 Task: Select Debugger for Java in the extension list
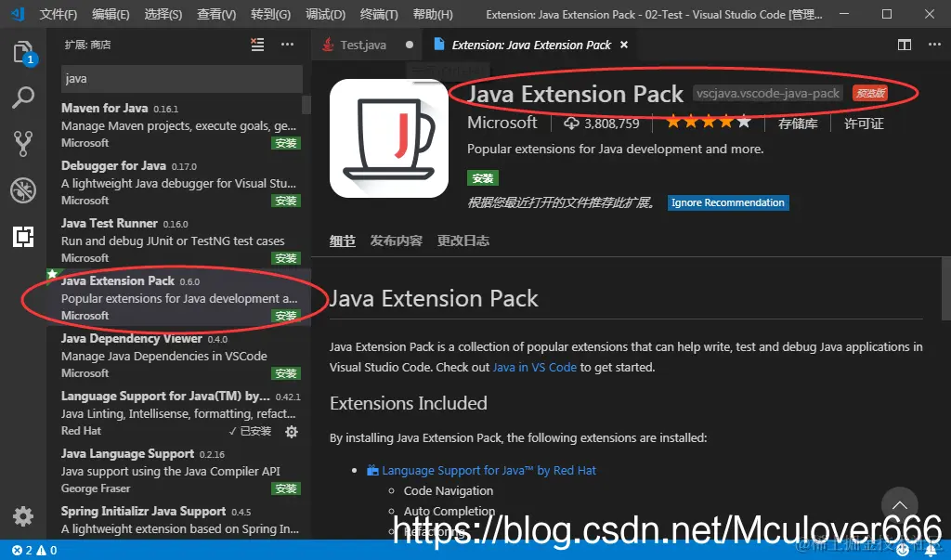click(179, 183)
